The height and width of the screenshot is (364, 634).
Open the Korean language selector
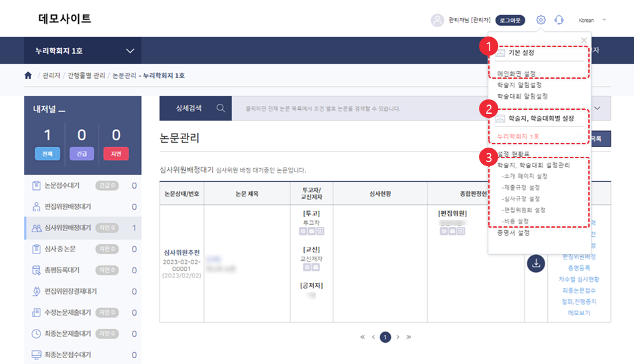coord(592,20)
